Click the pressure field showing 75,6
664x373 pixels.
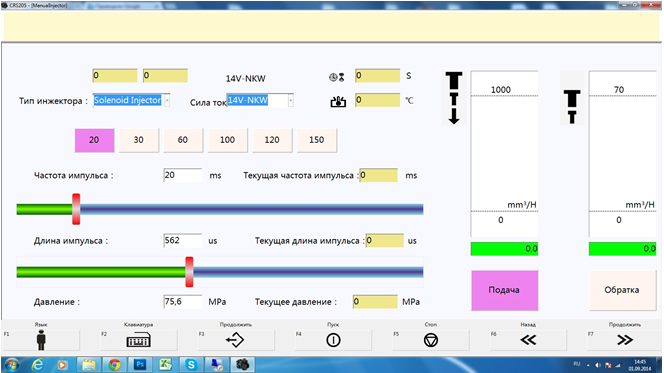point(183,301)
